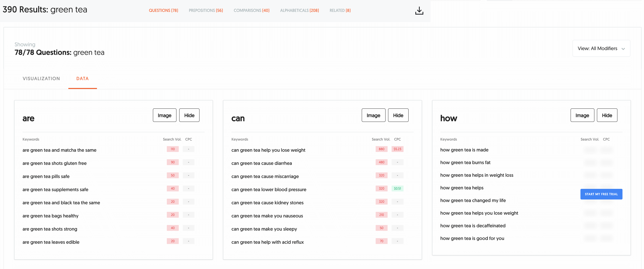Open the View: All Modifiers dropdown
The width and height of the screenshot is (644, 269).
[x=601, y=48]
